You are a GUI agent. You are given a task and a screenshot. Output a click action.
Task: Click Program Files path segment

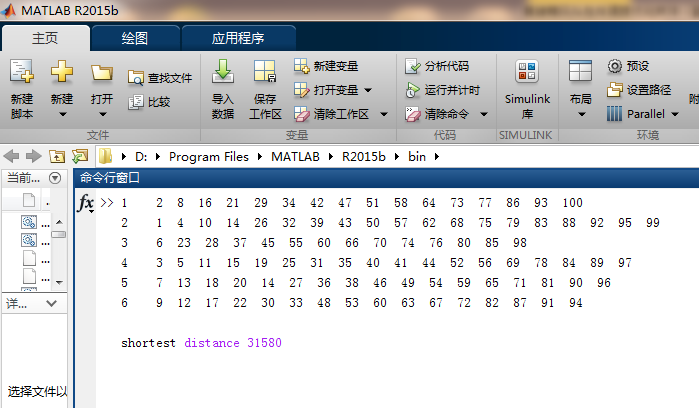pyautogui.click(x=209, y=157)
